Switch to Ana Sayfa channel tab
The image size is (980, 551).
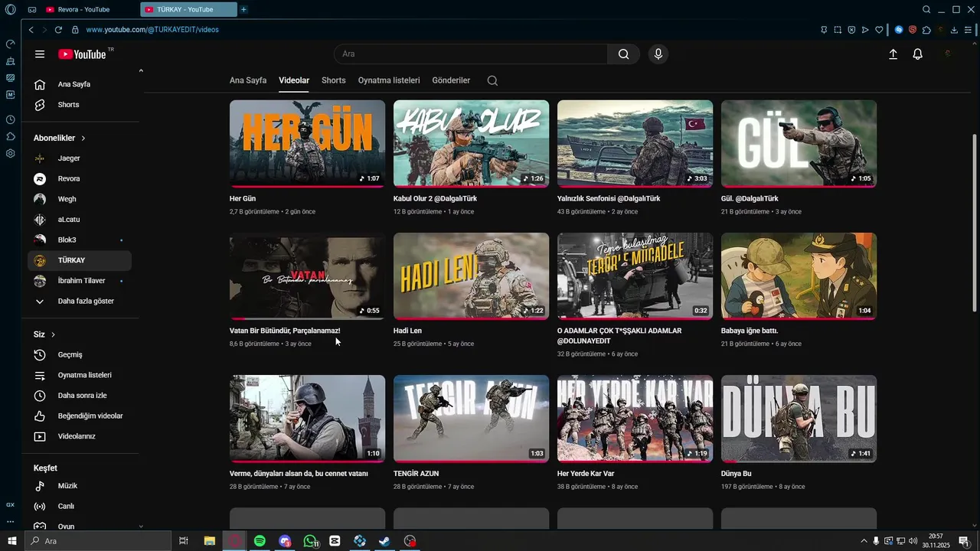[x=248, y=80]
